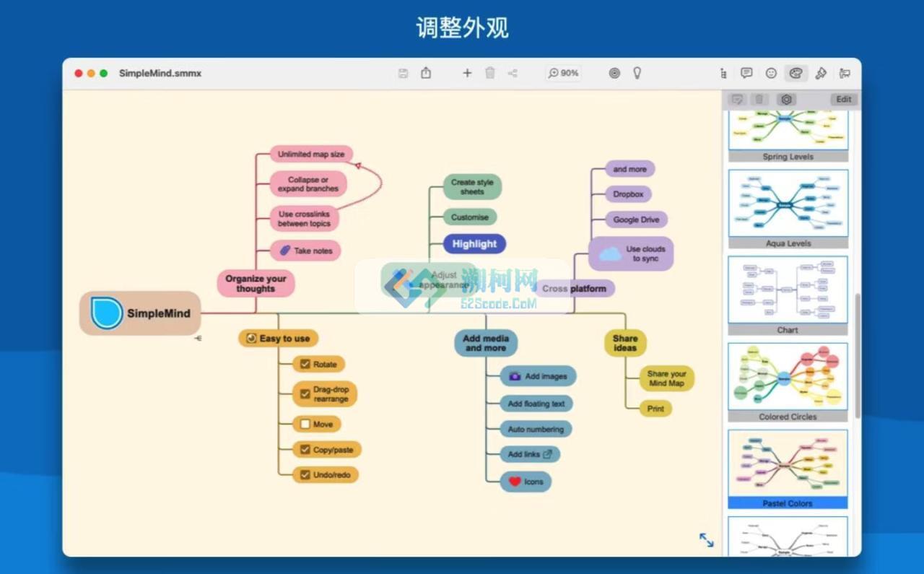The width and height of the screenshot is (924, 574).
Task: Click the style panel trash icon
Action: click(759, 100)
